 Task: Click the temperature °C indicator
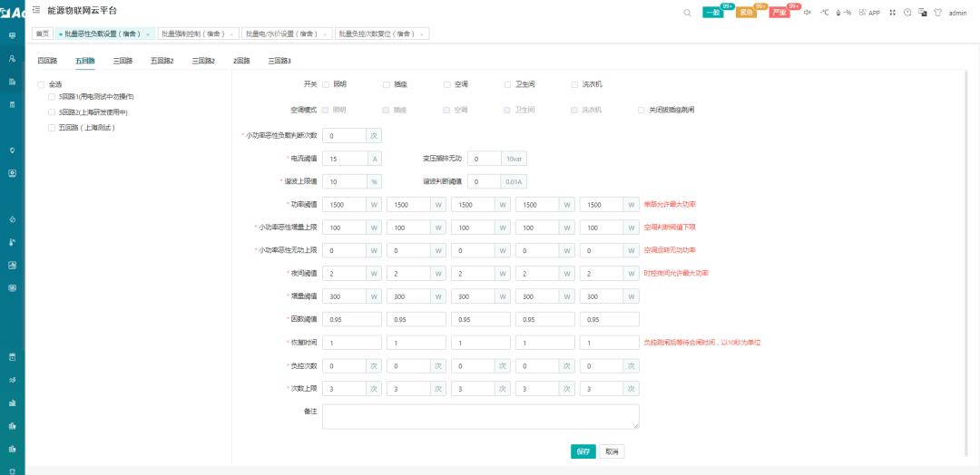pyautogui.click(x=824, y=13)
